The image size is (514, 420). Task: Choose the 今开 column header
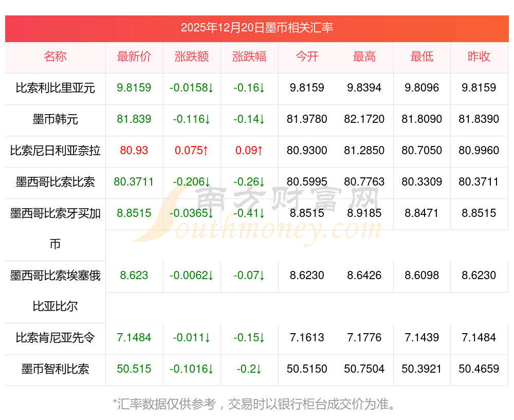(307, 57)
